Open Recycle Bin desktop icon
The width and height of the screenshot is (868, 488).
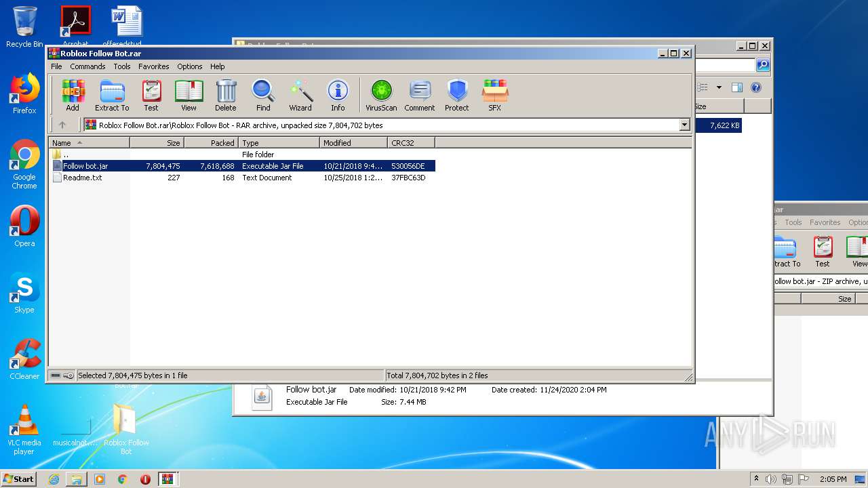(24, 27)
